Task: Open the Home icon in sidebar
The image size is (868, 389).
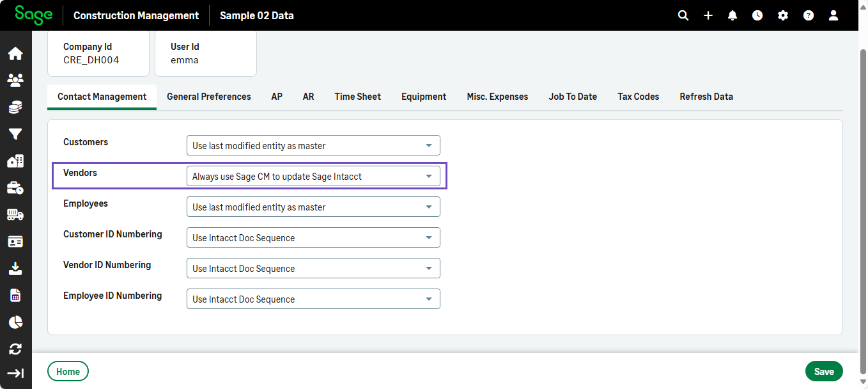Action: (x=15, y=54)
